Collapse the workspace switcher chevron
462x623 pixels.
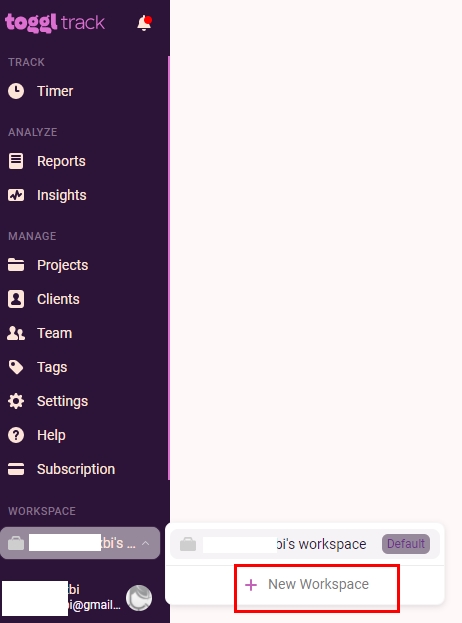(x=146, y=543)
